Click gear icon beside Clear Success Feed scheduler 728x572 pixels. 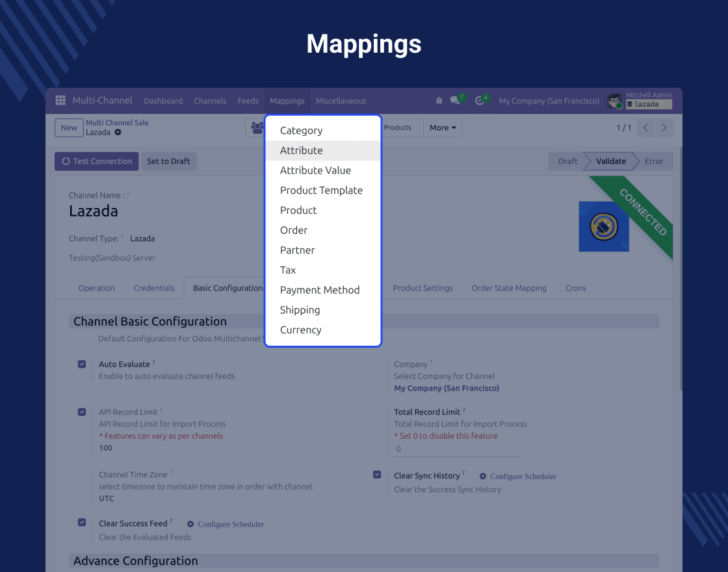point(190,524)
